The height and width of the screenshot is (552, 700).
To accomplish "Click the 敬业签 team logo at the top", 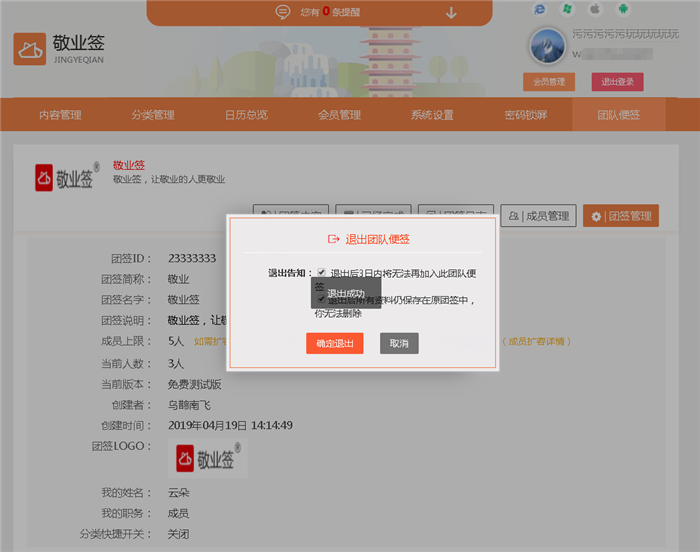I will (x=67, y=177).
